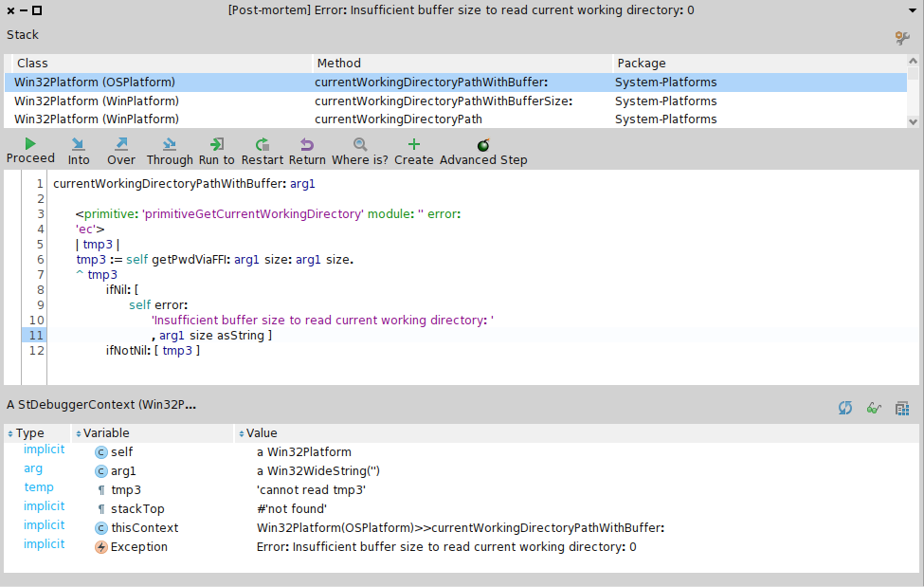Viewport: 924px width, 587px height.
Task: Click the Proceed debugger button
Action: tap(30, 151)
